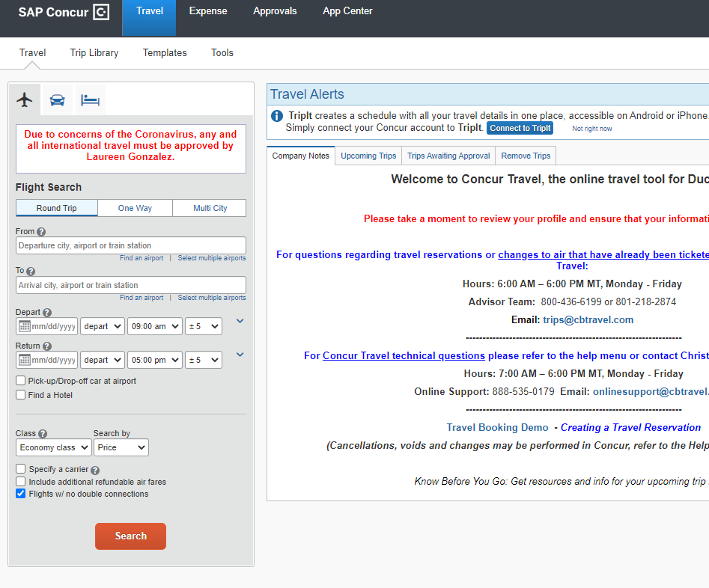Expand the Depart row chevron
Image resolution: width=709 pixels, height=588 pixels.
[x=240, y=321]
